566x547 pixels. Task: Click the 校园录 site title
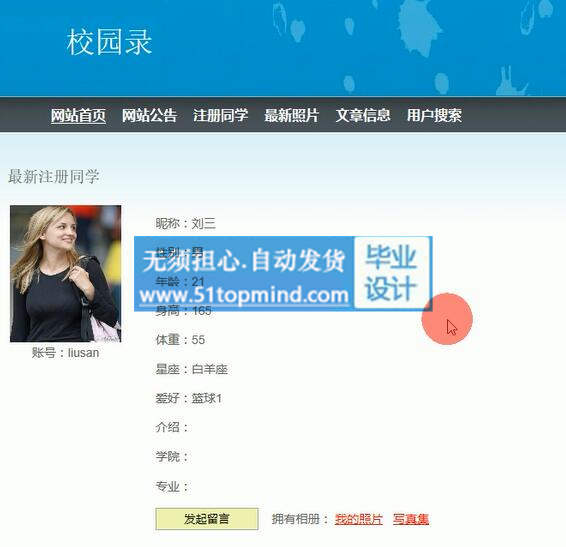click(x=109, y=42)
